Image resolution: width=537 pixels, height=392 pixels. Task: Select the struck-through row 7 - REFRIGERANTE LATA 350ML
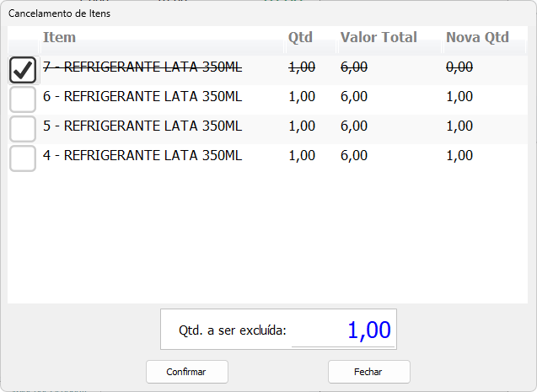(142, 67)
